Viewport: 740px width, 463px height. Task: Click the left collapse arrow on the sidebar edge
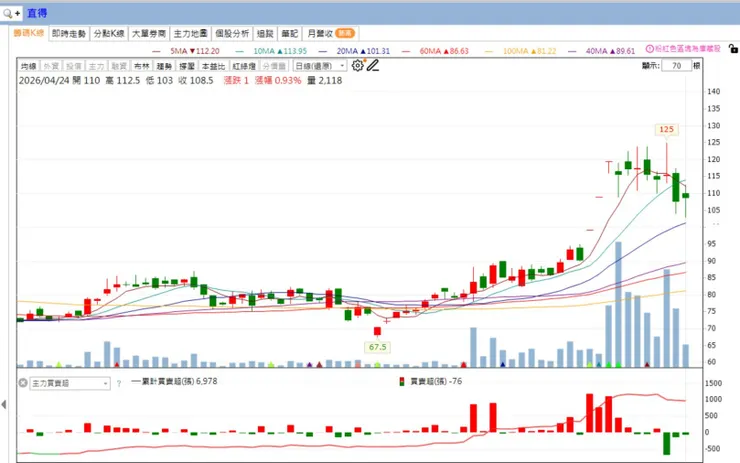pos(4,404)
